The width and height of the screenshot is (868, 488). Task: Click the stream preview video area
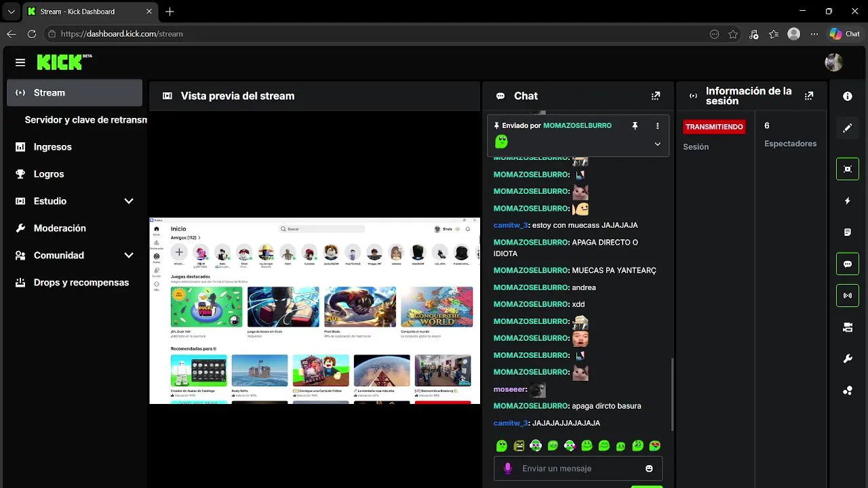315,310
